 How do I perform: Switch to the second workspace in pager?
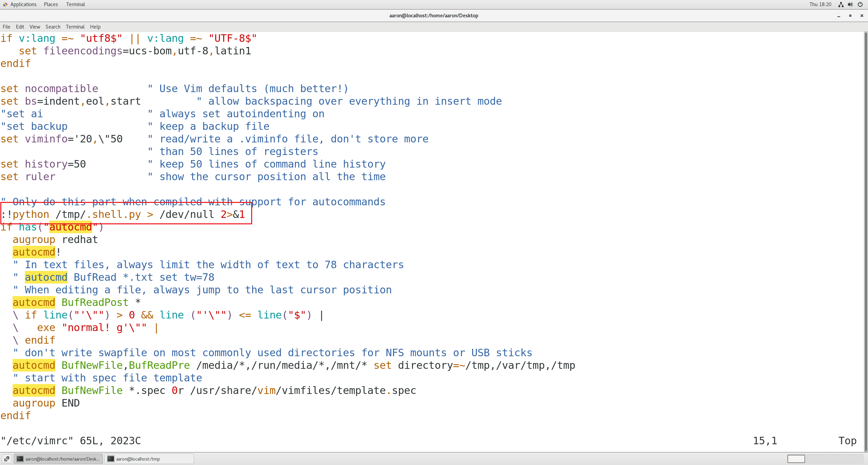815,459
